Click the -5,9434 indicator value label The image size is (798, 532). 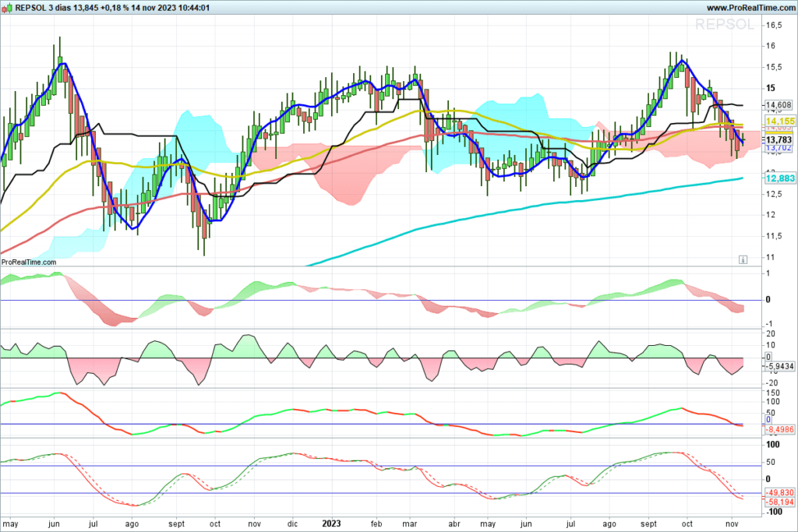click(779, 365)
